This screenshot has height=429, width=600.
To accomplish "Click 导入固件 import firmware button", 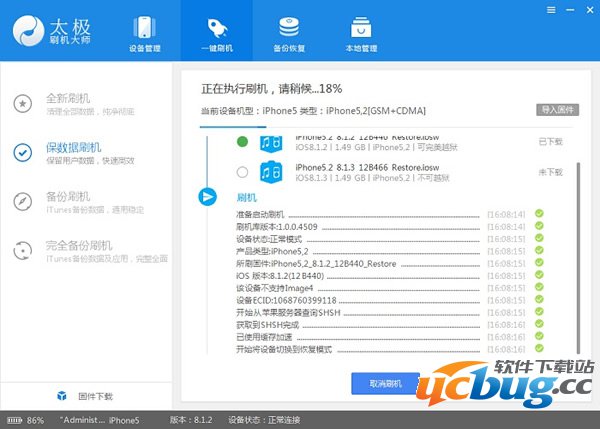I will tap(557, 110).
